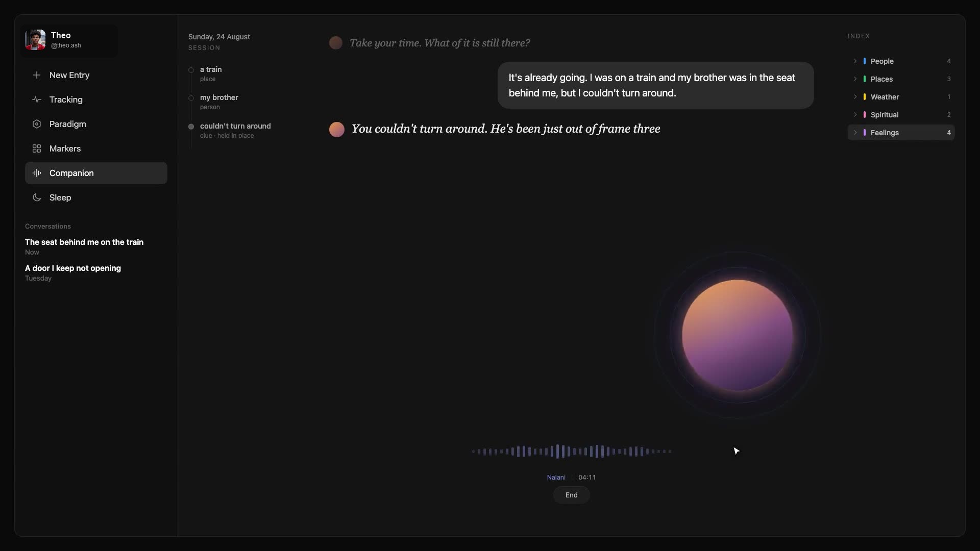
Task: Click the Markers grid icon
Action: tap(37, 148)
